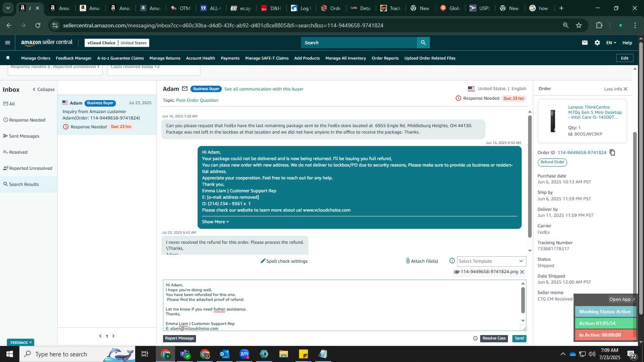The height and width of the screenshot is (362, 644).
Task: Close the FEEDBACK tab
Action: click(x=30, y=342)
